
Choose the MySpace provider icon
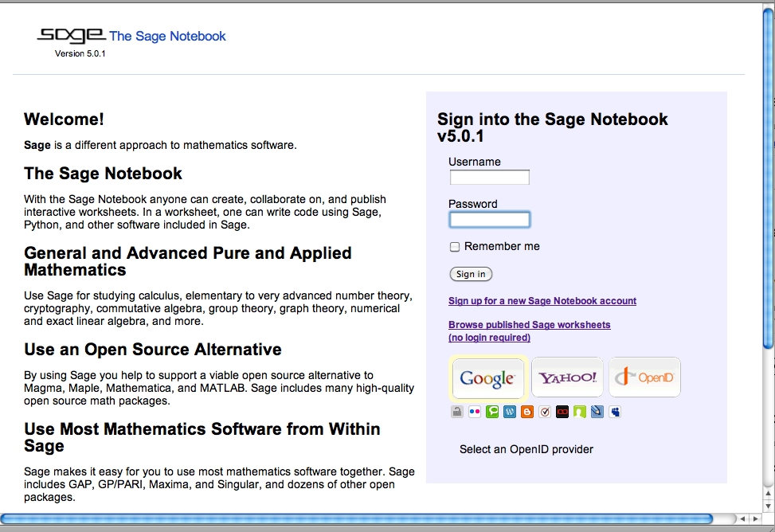point(615,412)
